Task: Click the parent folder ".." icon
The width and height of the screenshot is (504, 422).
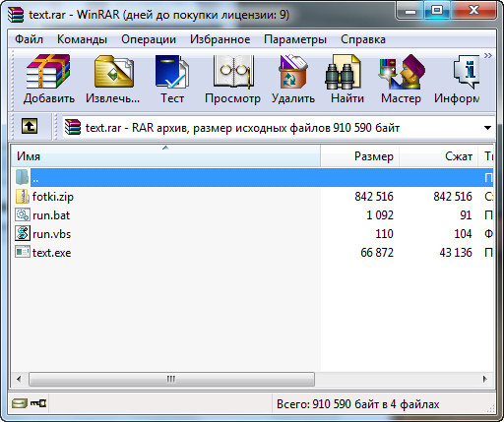Action: (x=23, y=177)
